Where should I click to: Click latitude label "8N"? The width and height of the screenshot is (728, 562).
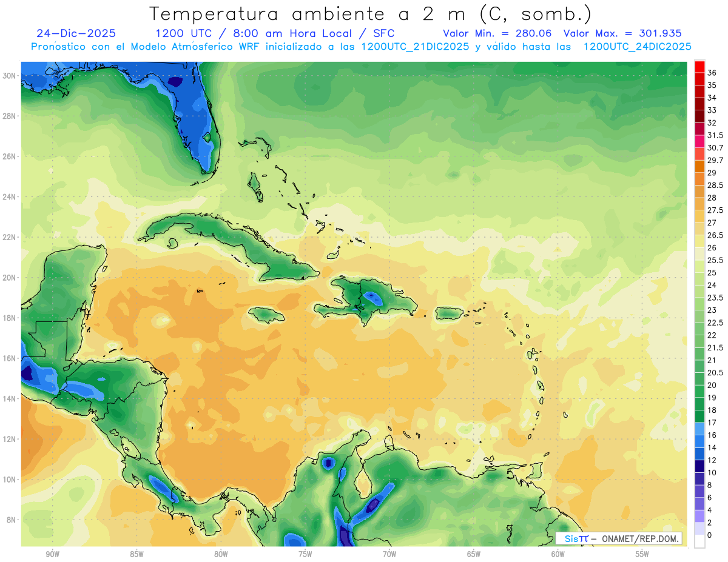(x=12, y=520)
